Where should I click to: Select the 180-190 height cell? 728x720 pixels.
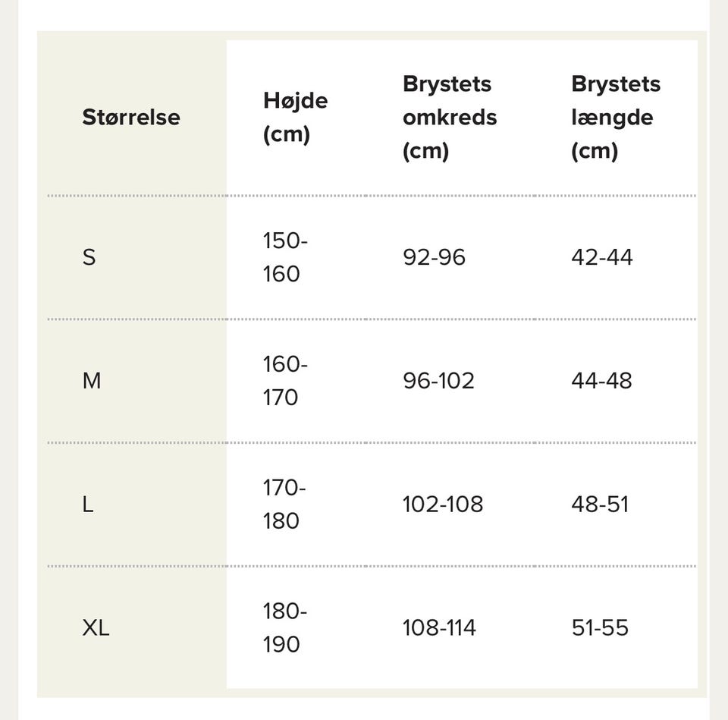pos(284,628)
